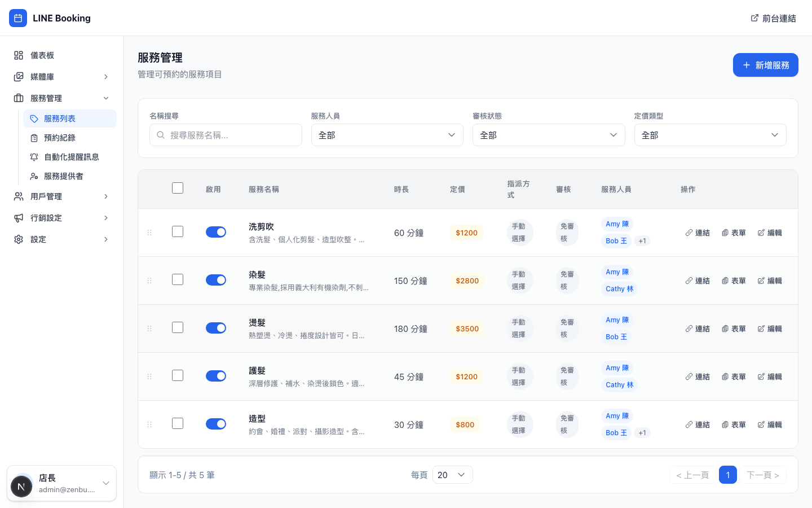Open the 定價類型 filter dropdown

pos(710,135)
